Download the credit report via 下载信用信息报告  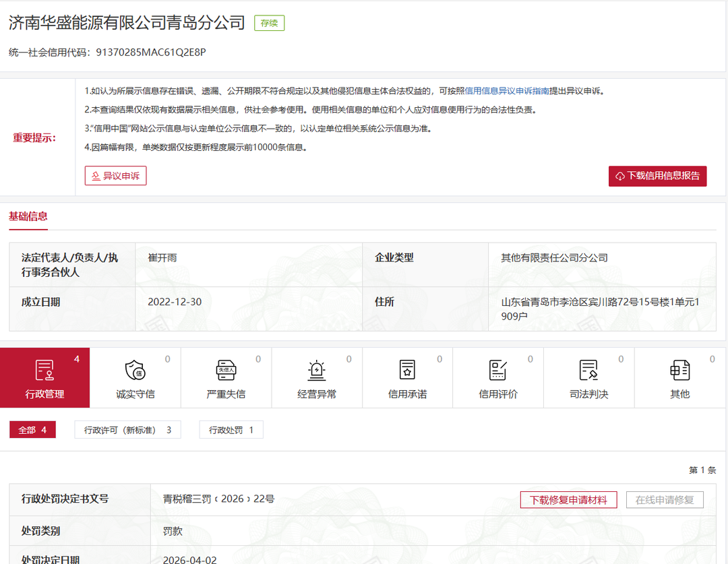(657, 176)
